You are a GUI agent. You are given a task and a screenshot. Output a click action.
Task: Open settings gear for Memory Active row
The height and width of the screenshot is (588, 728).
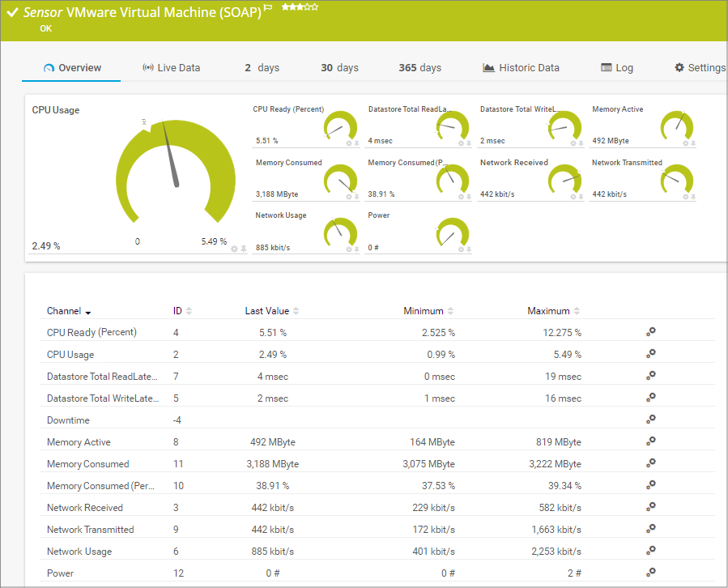(650, 442)
